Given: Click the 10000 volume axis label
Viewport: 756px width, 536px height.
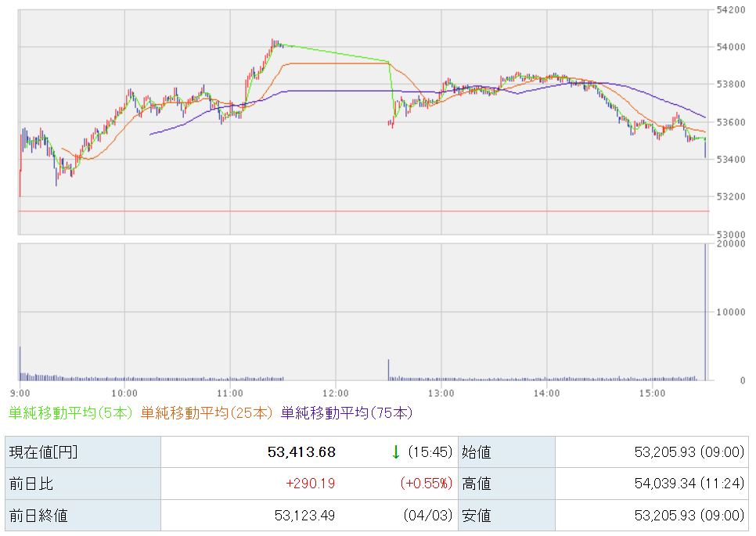Looking at the screenshot, I should (730, 312).
